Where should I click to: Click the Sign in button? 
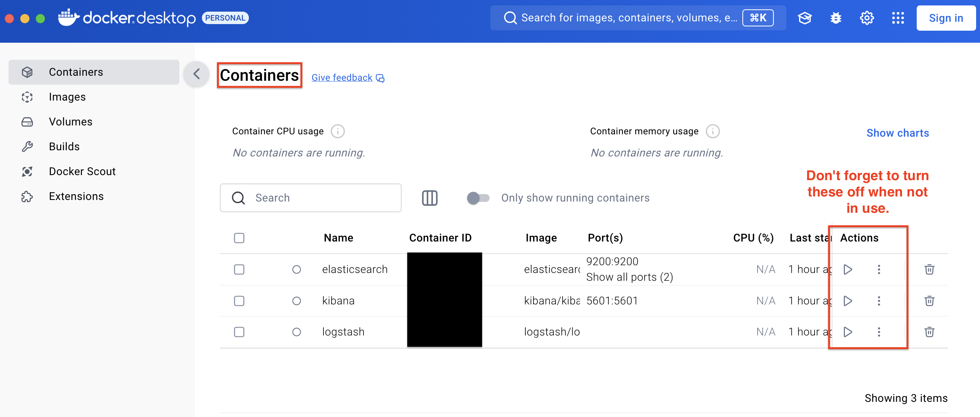pyautogui.click(x=946, y=18)
